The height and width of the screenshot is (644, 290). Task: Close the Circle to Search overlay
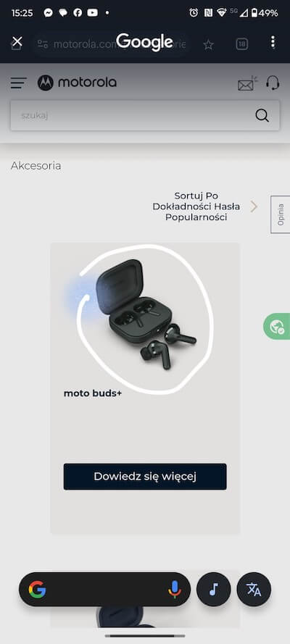tap(17, 41)
